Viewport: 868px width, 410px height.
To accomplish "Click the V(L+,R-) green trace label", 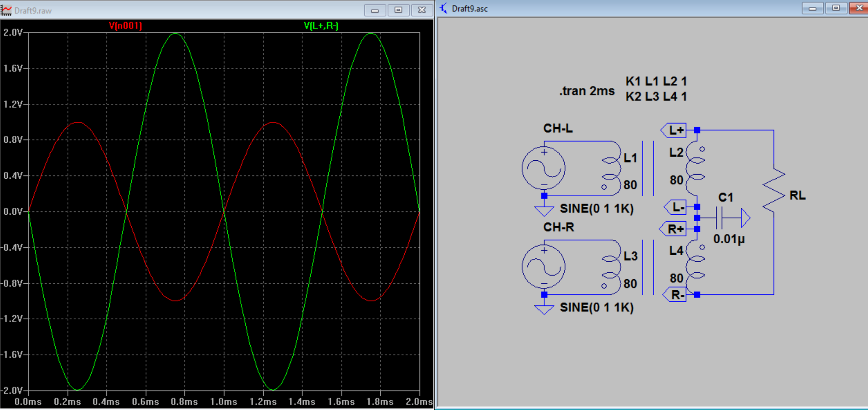I will pos(321,26).
